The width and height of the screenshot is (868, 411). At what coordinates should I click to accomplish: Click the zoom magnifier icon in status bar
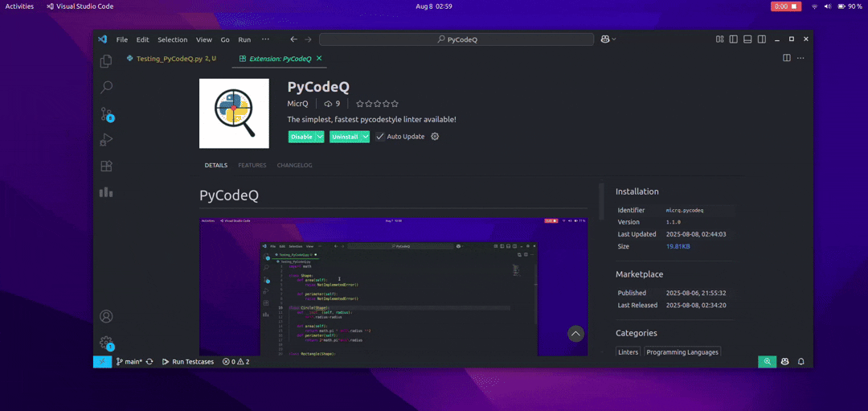768,362
